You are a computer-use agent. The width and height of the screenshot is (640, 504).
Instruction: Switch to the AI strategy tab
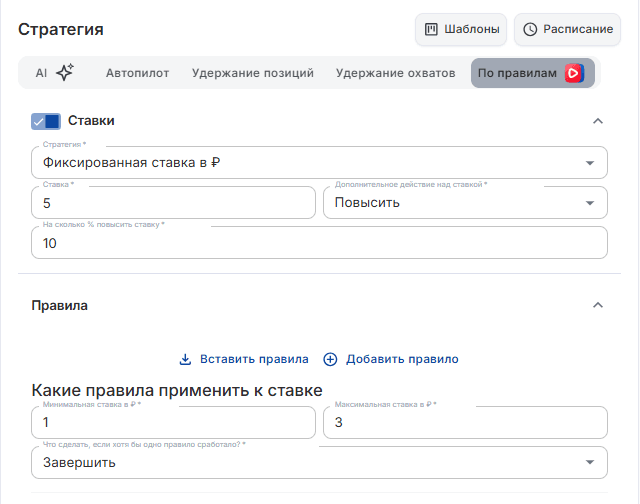click(55, 73)
